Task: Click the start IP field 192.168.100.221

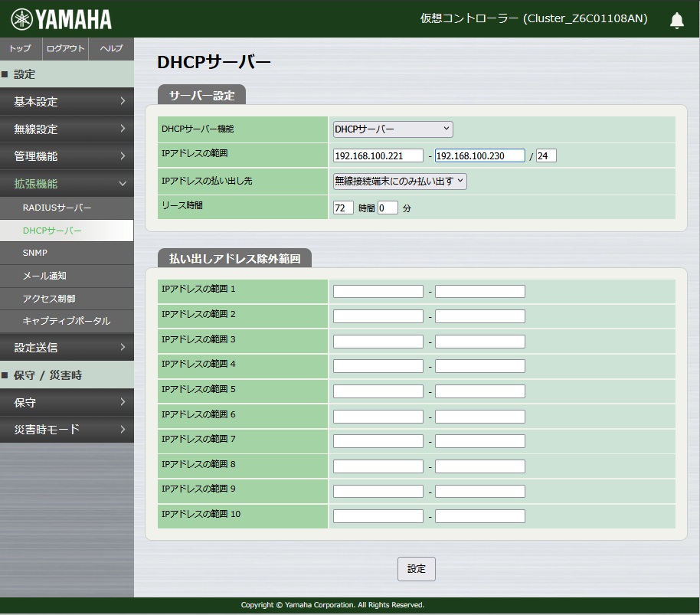Action: 378,155
